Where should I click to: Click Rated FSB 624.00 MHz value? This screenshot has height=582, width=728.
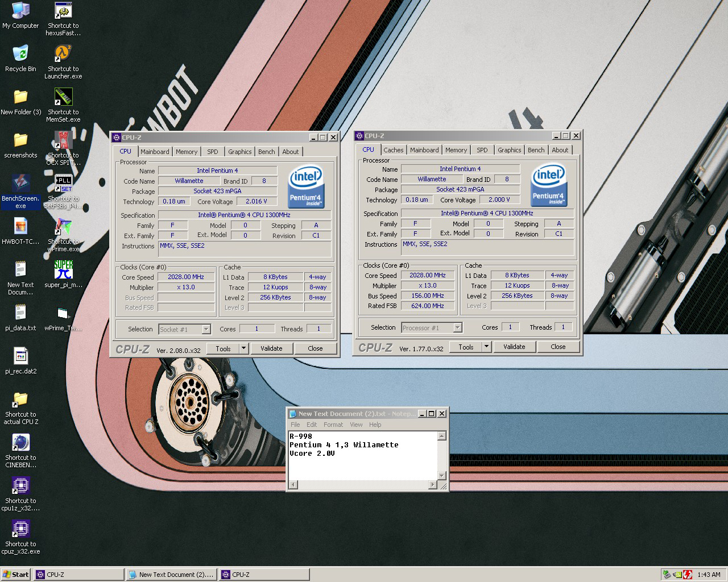(428, 306)
